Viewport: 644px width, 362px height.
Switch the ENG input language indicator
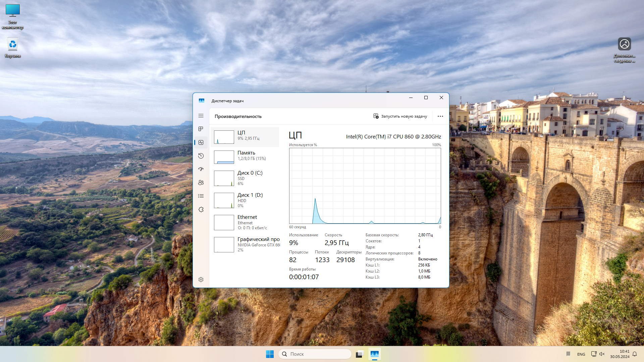tap(581, 354)
